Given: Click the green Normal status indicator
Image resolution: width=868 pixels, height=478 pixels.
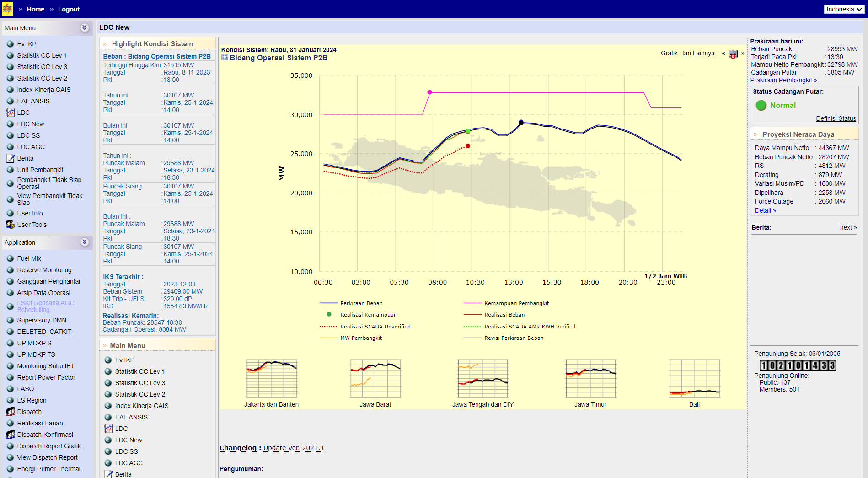Looking at the screenshot, I should (x=761, y=105).
